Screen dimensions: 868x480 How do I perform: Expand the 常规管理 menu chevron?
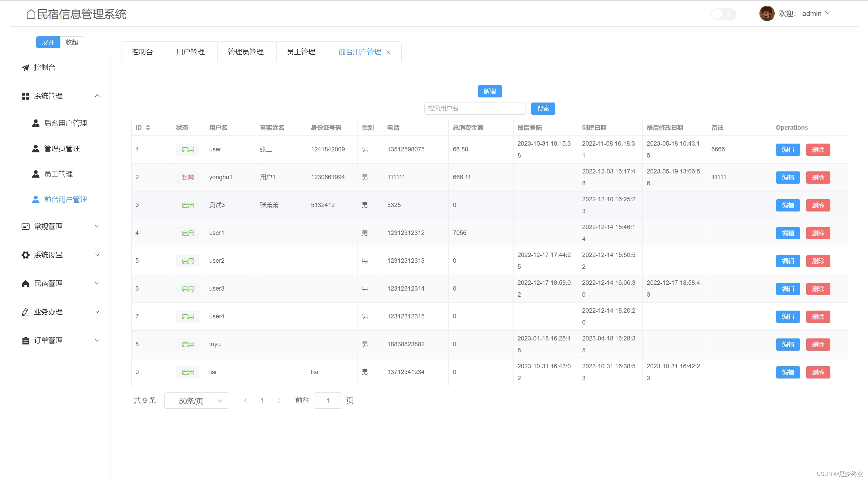point(97,226)
